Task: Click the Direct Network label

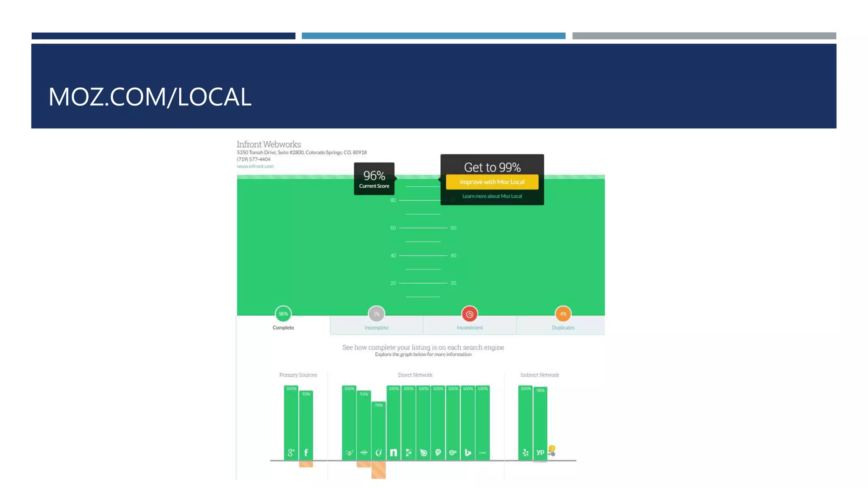Action: [x=415, y=375]
